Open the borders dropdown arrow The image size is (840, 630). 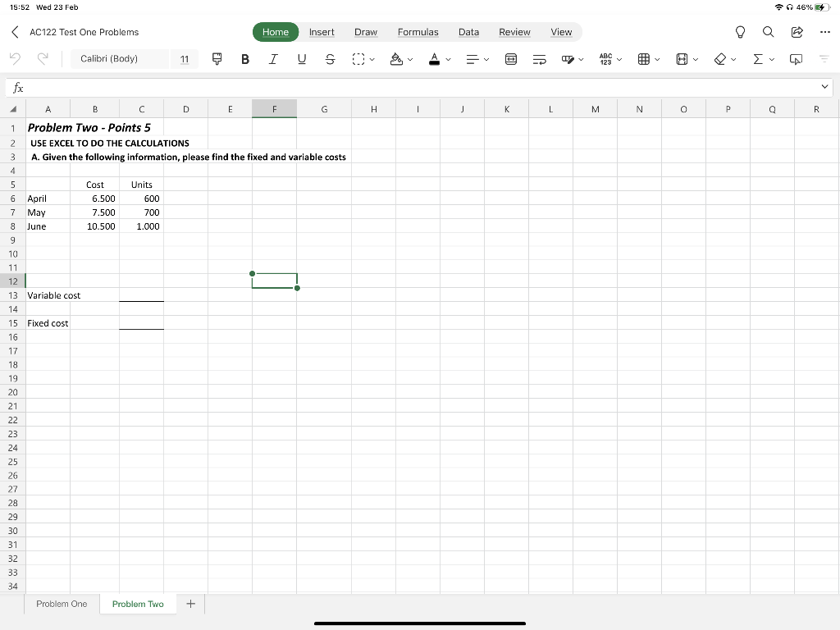click(372, 59)
